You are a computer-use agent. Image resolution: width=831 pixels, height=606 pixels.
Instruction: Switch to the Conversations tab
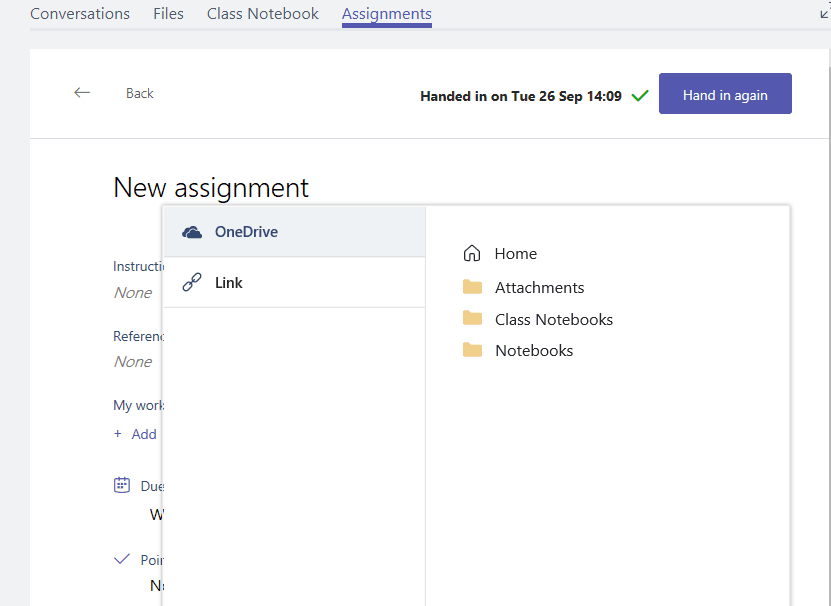point(80,13)
